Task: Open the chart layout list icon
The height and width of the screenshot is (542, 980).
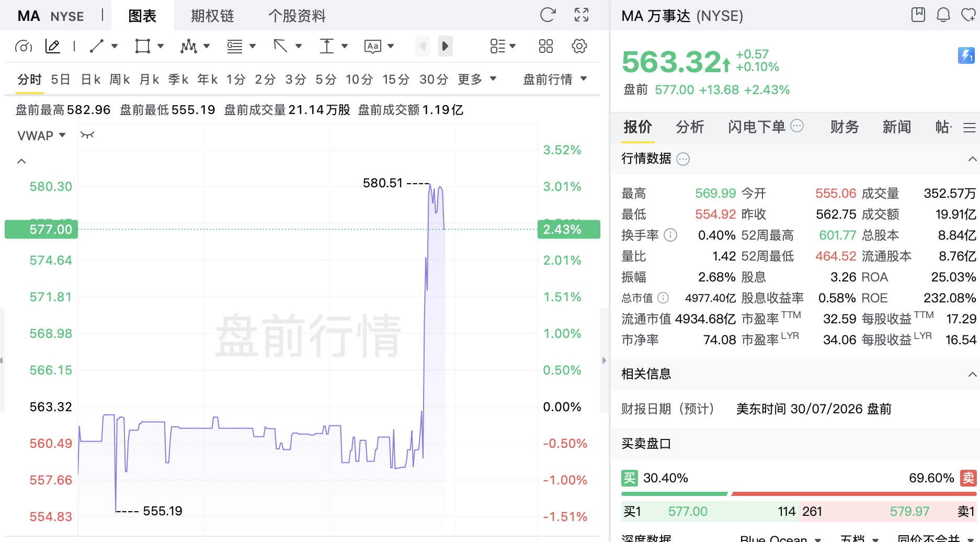Action: [x=498, y=46]
